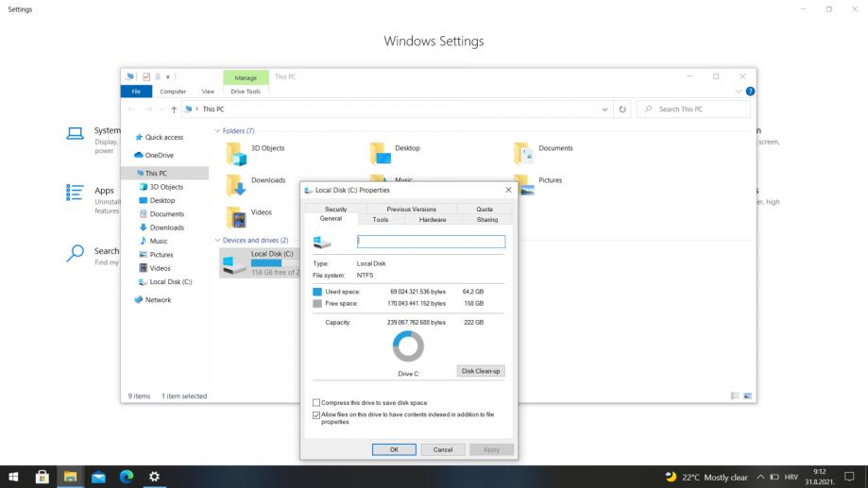This screenshot has width=868, height=488.
Task: Click the refresh icon in address bar
Action: click(622, 109)
